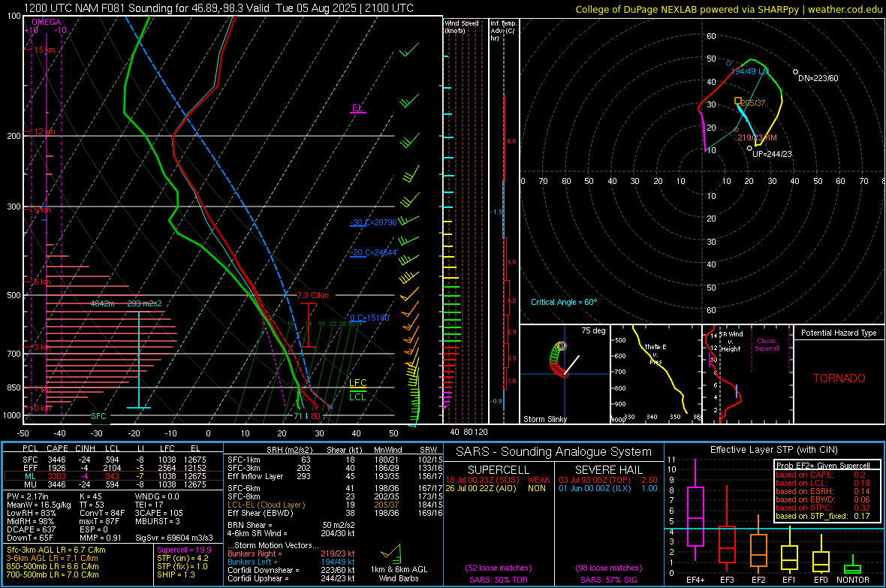Click the SARS: 50% TOR text

click(x=499, y=580)
